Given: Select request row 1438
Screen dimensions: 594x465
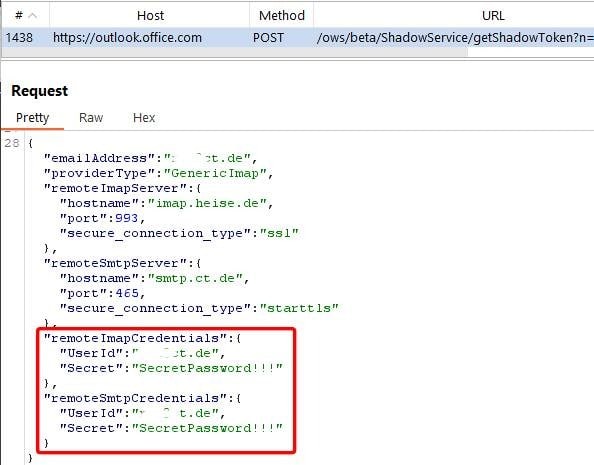Looking at the screenshot, I should coord(297,38).
